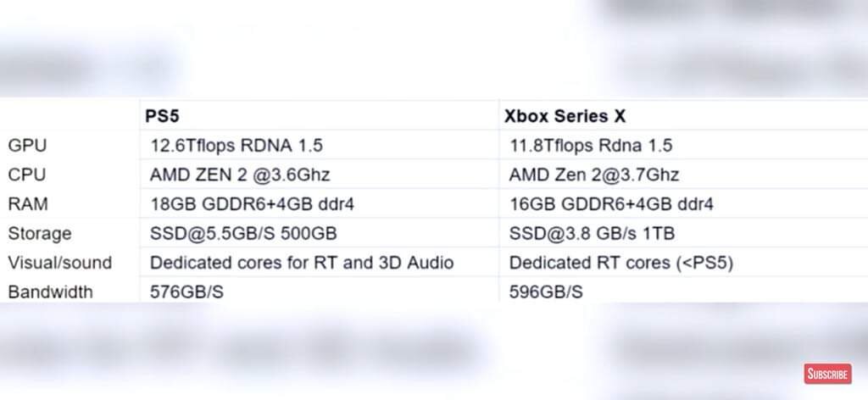Select the Dedicated RT cores (<PS5) cell

click(x=621, y=263)
